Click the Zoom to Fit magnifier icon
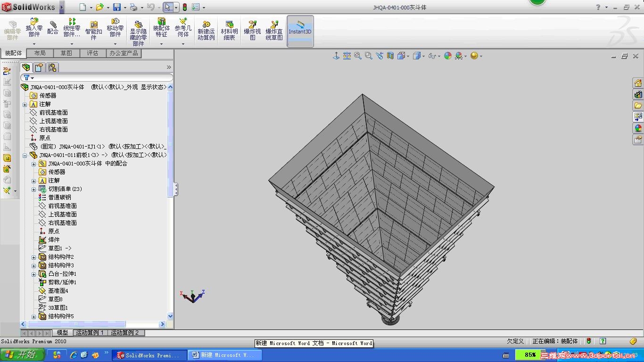 (358, 56)
